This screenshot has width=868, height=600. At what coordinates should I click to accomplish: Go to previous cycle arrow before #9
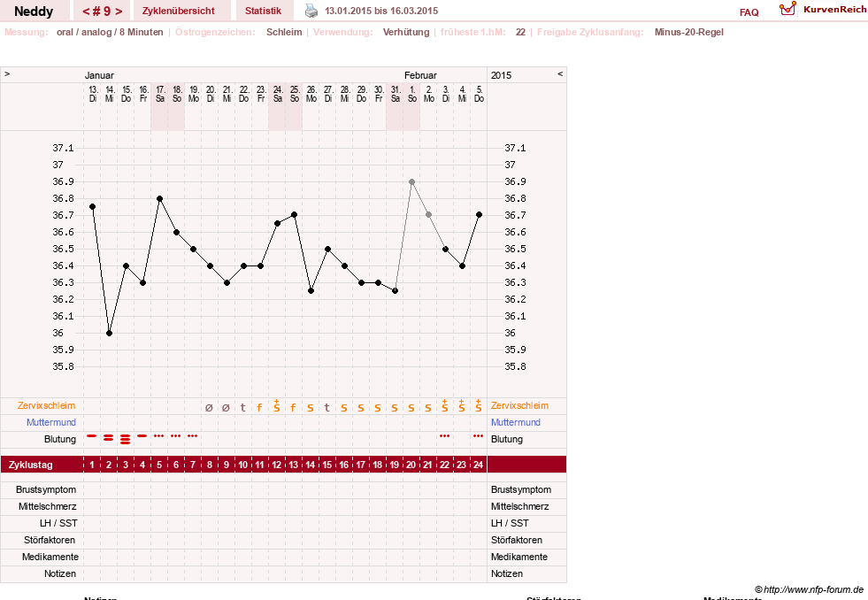tap(86, 12)
